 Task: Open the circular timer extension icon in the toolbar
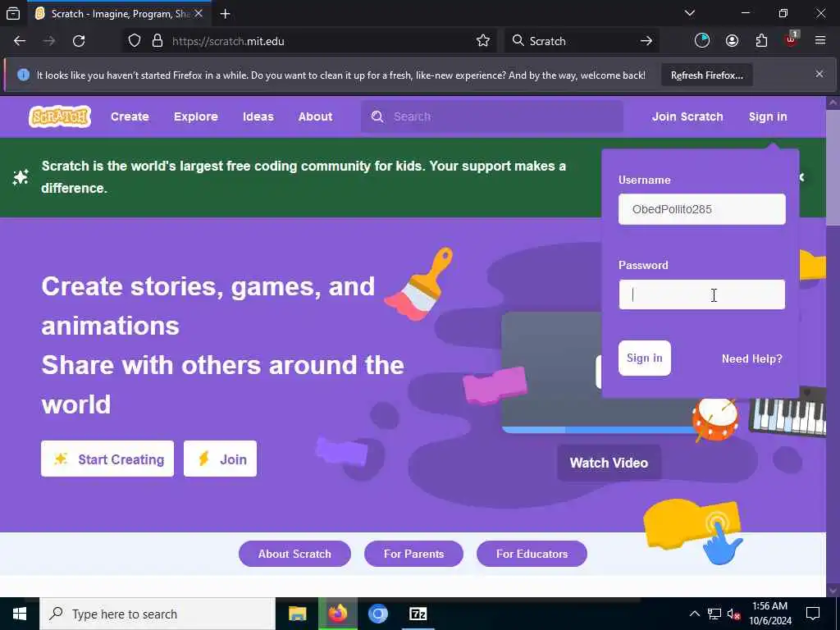coord(702,41)
